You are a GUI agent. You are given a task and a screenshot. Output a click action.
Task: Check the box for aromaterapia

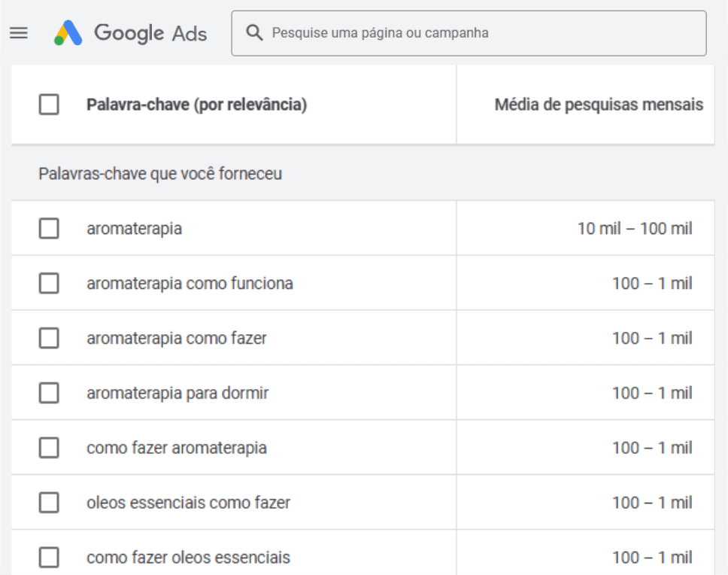coord(49,228)
